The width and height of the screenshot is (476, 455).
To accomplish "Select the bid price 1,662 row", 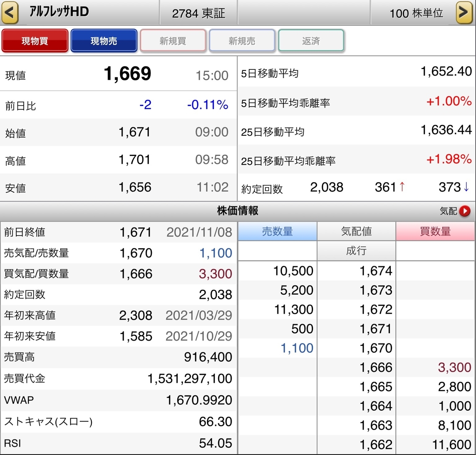I will (356, 445).
